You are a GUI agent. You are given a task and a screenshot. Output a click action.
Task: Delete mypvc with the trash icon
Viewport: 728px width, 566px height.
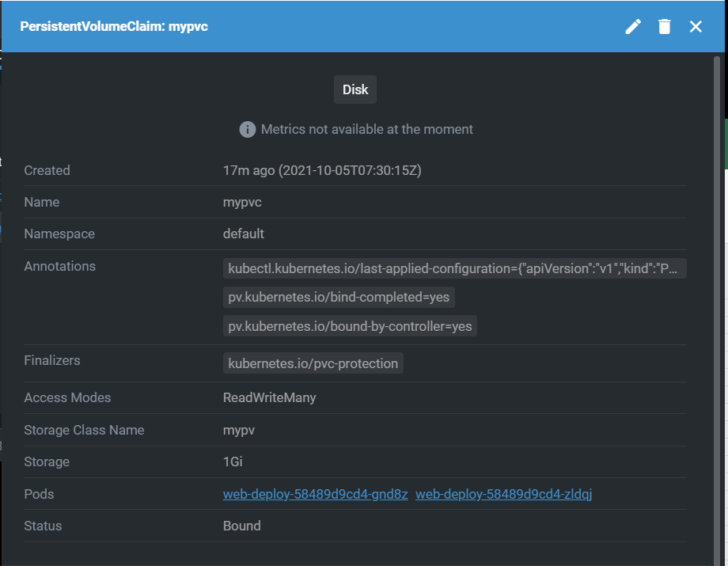pos(665,27)
